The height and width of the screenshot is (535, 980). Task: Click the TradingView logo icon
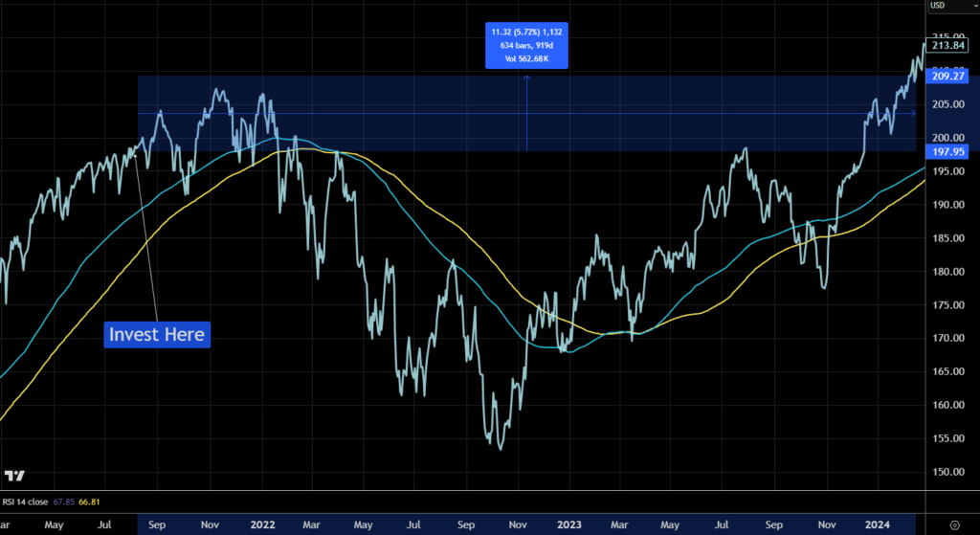tap(14, 476)
